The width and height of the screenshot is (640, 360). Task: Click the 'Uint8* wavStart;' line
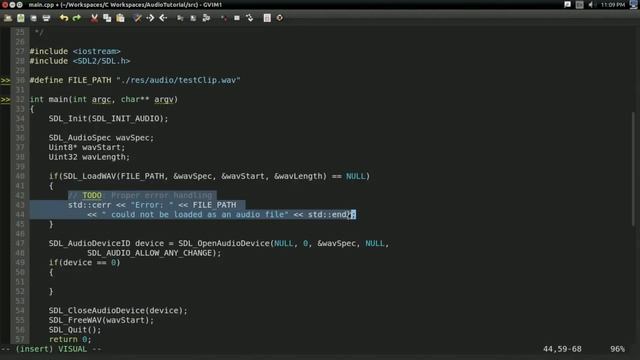coord(87,147)
